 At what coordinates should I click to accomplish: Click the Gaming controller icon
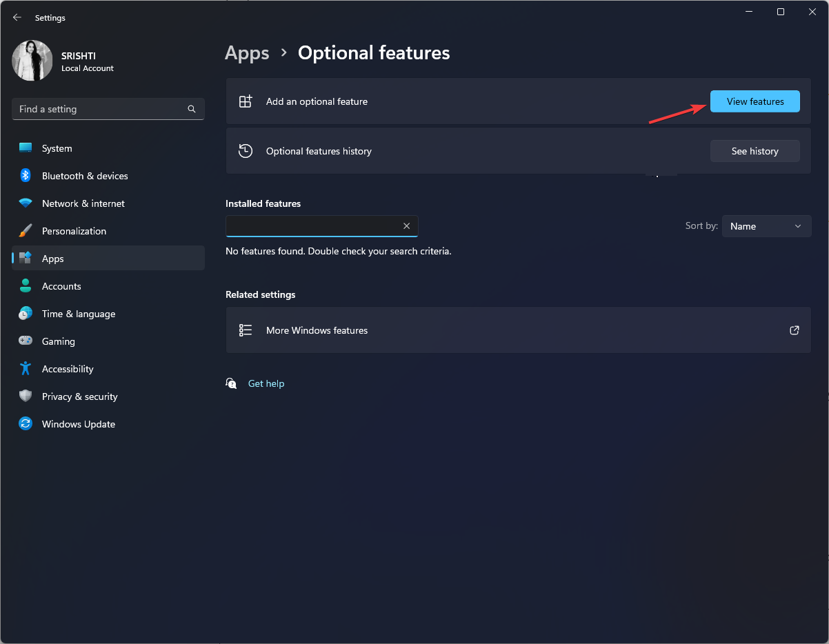point(26,341)
